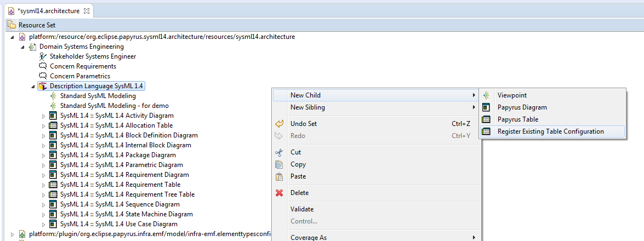Click the Block Definition Diagram row icon
This screenshot has height=241, width=644.
[53, 135]
